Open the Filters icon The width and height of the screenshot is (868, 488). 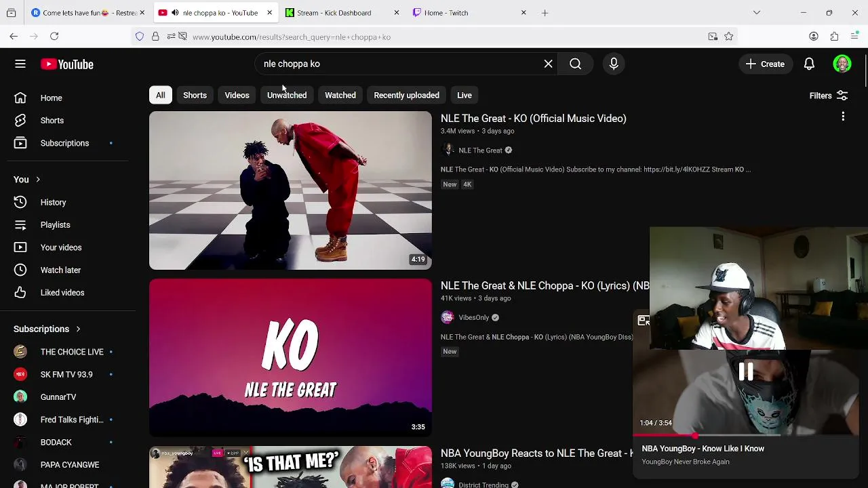click(842, 96)
